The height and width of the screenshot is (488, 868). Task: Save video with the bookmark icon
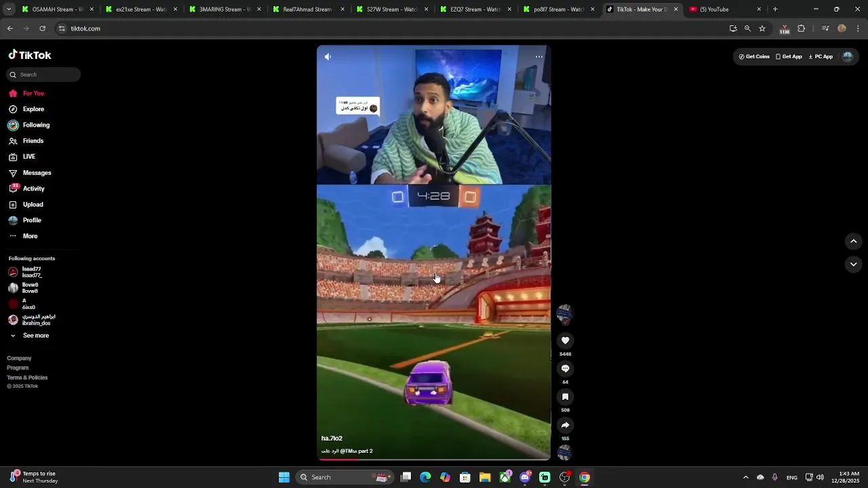pos(565,396)
